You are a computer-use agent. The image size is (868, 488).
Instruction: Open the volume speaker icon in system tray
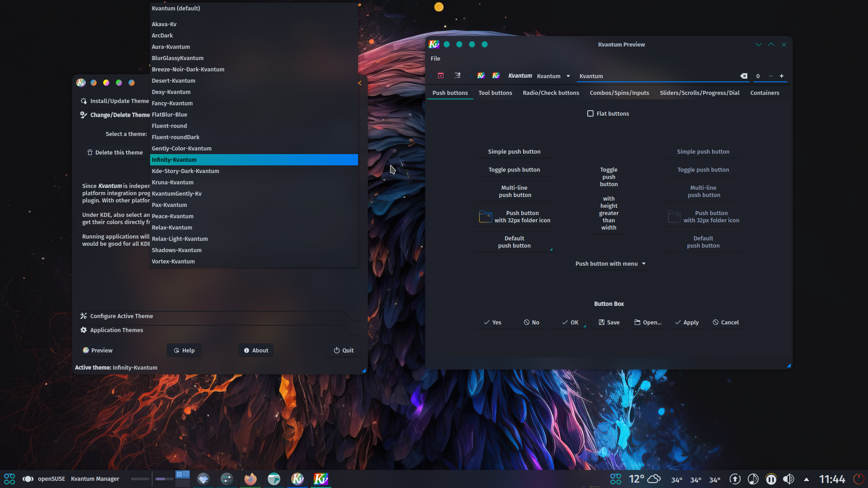click(x=788, y=479)
